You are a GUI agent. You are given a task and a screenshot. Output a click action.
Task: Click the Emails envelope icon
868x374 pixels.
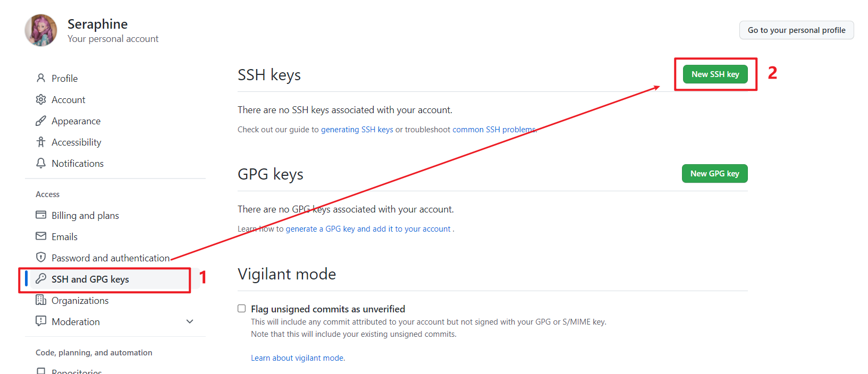click(41, 236)
